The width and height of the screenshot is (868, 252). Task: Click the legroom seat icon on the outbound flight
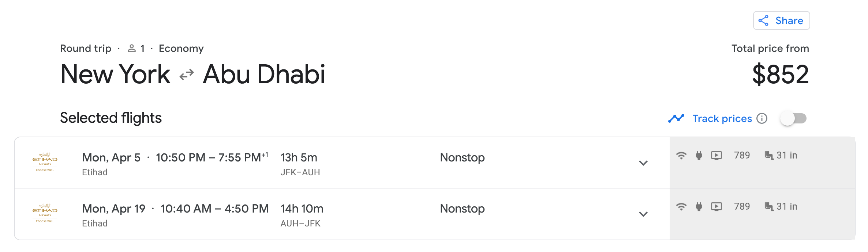click(x=769, y=155)
